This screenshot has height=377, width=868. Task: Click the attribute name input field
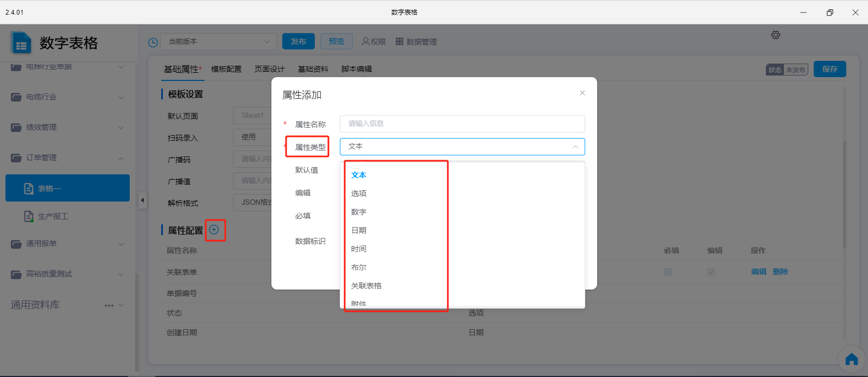pyautogui.click(x=462, y=124)
